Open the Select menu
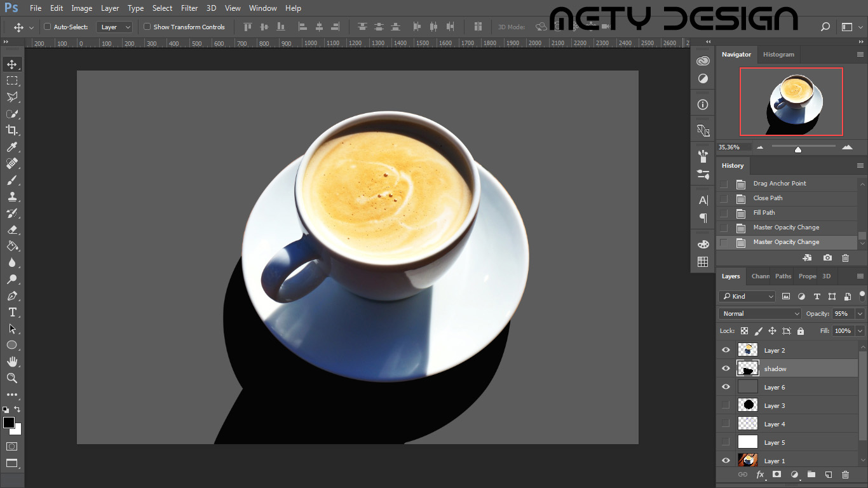 [x=162, y=8]
